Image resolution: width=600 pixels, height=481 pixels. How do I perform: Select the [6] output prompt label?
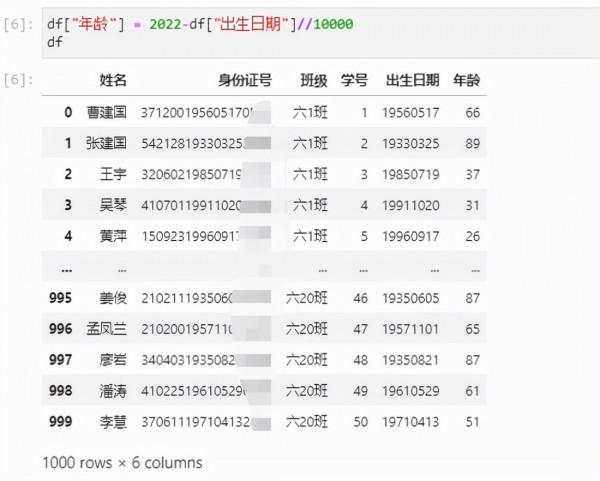click(18, 80)
